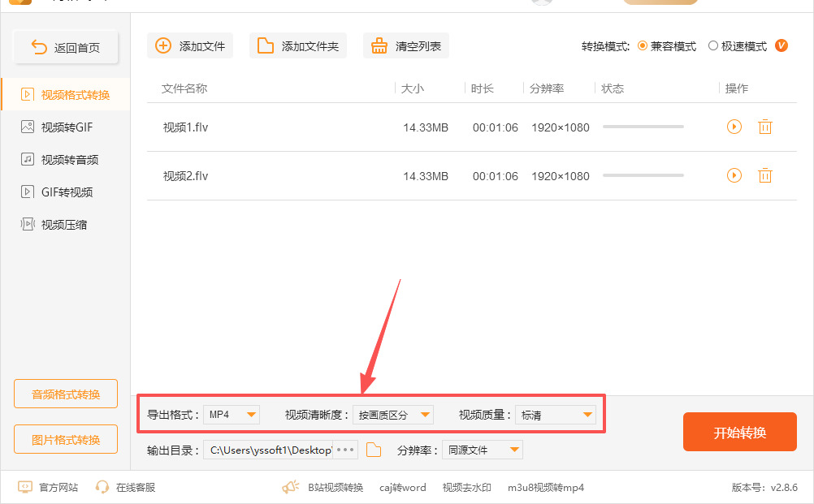Click the VIP badge beside 极速模式
The image size is (814, 504).
point(782,45)
